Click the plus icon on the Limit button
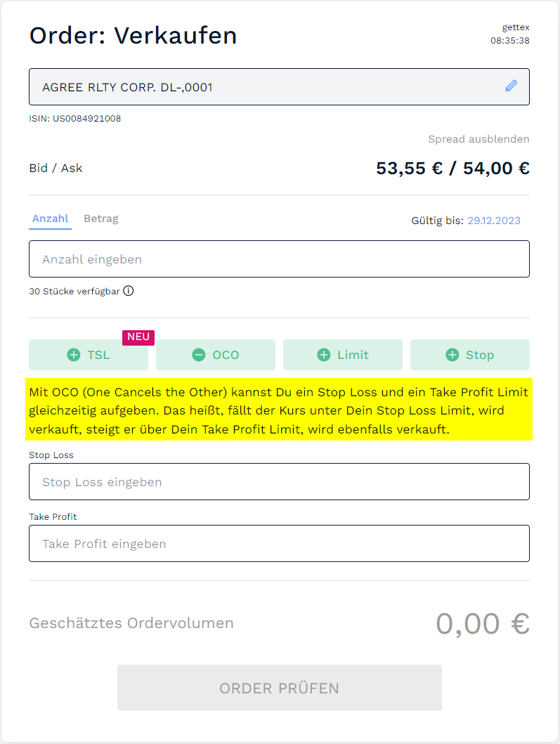 (x=323, y=355)
